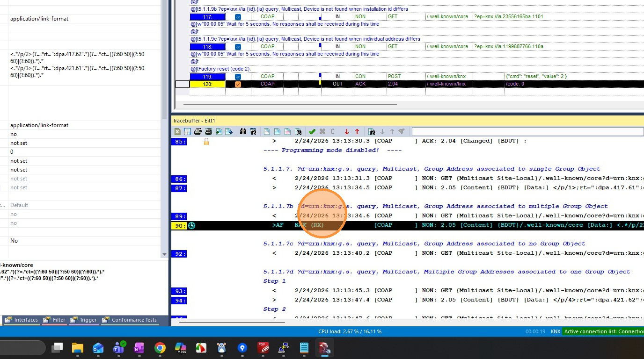The width and height of the screenshot is (644, 359).
Task: Click the clock icon on trace row 90
Action: [x=191, y=225]
